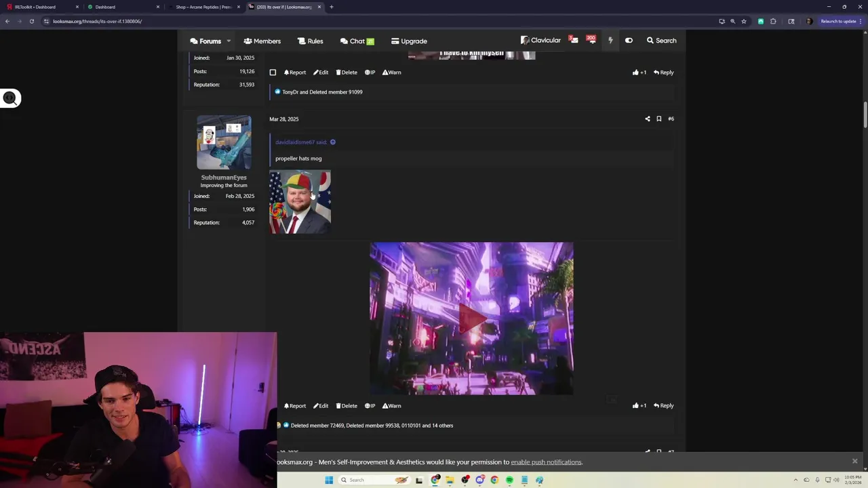Image resolution: width=868 pixels, height=488 pixels.
Task: Click the taskbar Search box
Action: tap(374, 480)
